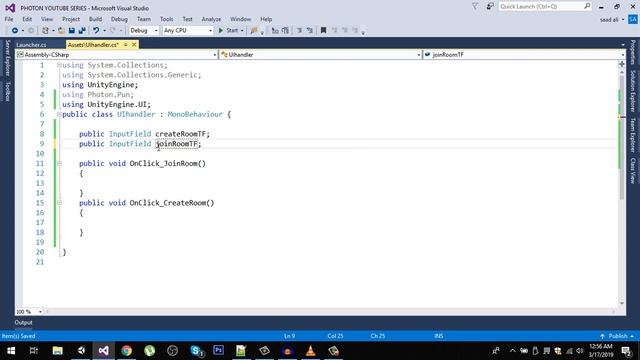This screenshot has width=640, height=360.
Task: Save the current file with Save icon
Action: click(x=72, y=31)
